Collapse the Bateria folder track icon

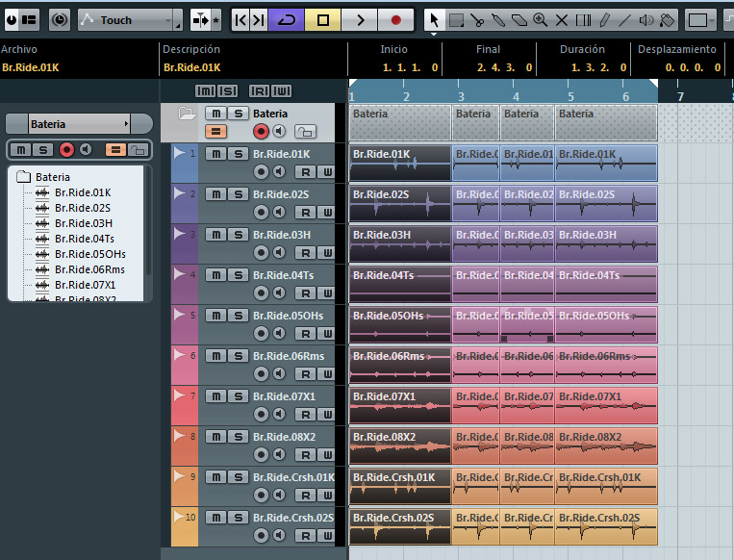(187, 114)
